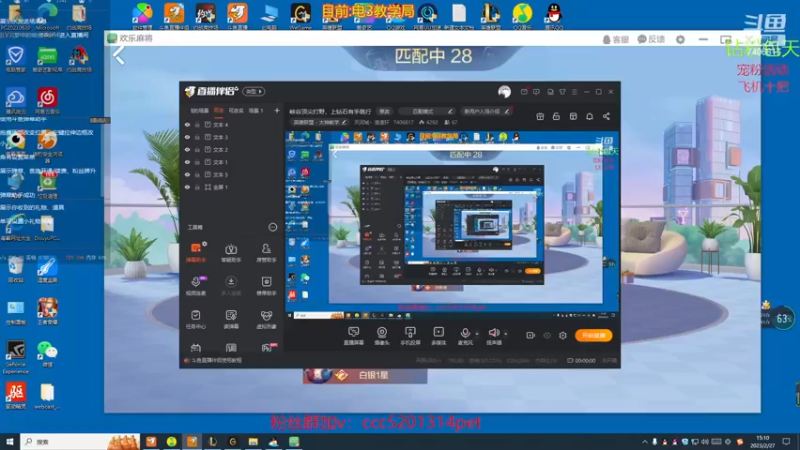The image size is (800, 450).
Task: Select the 文本 2 source row
Action: tap(232, 149)
